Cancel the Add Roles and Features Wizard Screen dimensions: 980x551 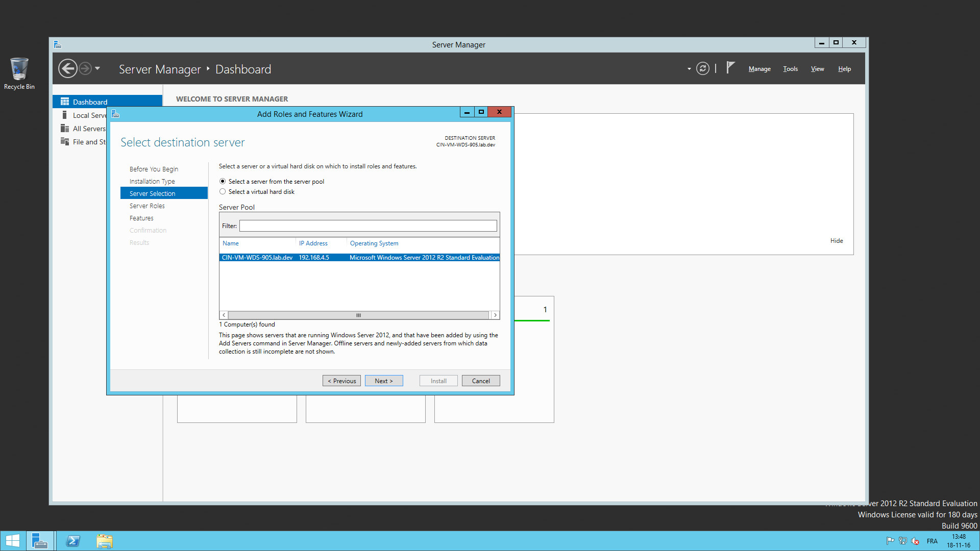coord(481,381)
